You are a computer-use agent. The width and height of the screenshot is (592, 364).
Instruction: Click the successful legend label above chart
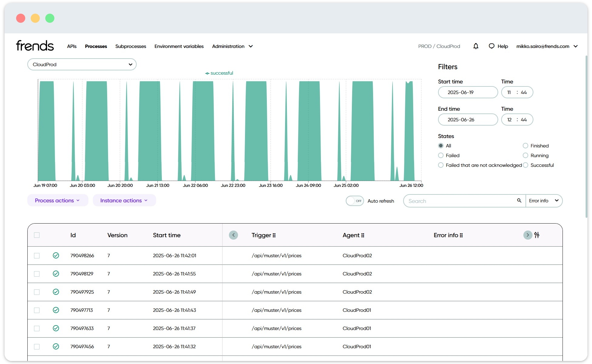coord(219,73)
